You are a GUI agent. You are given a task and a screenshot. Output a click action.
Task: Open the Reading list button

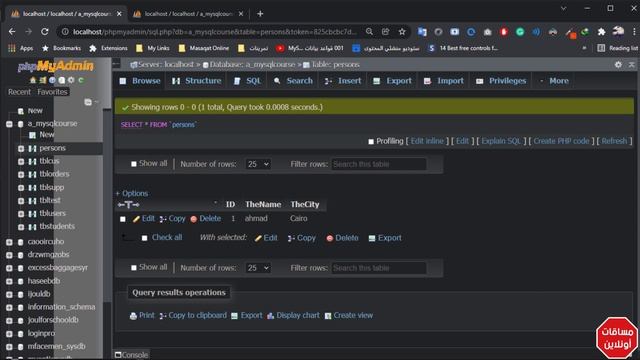[x=617, y=48]
